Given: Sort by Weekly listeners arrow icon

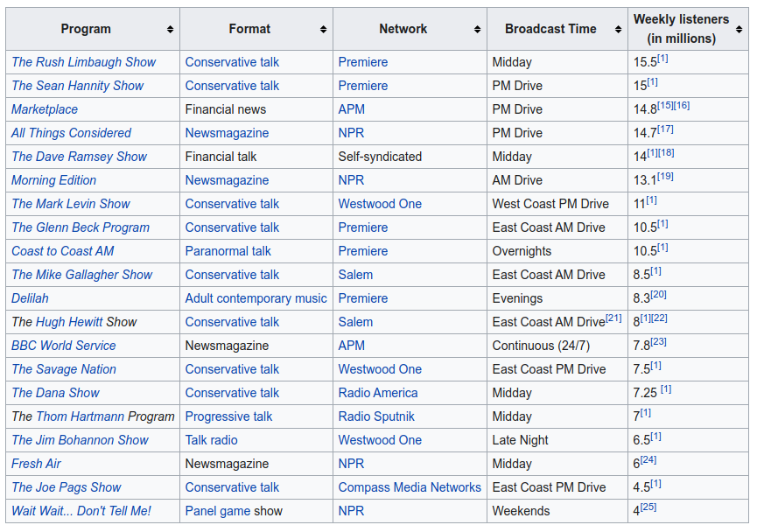Looking at the screenshot, I should point(739,30).
